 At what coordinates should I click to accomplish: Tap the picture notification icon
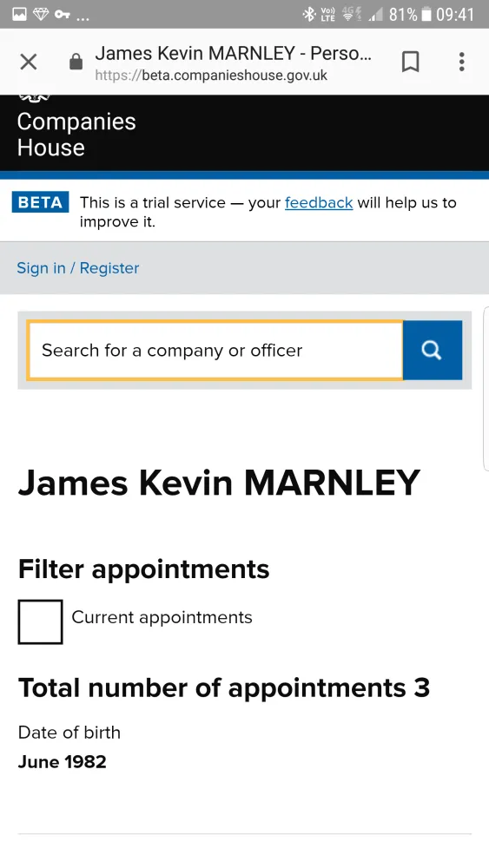click(x=19, y=14)
